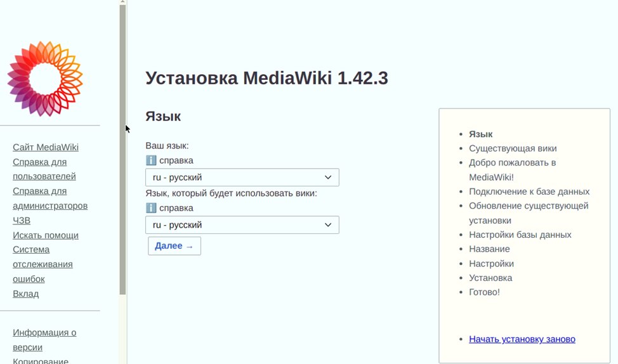Click 'Настройки базы данных' step
Image resolution: width=618 pixels, height=364 pixels.
pos(520,235)
